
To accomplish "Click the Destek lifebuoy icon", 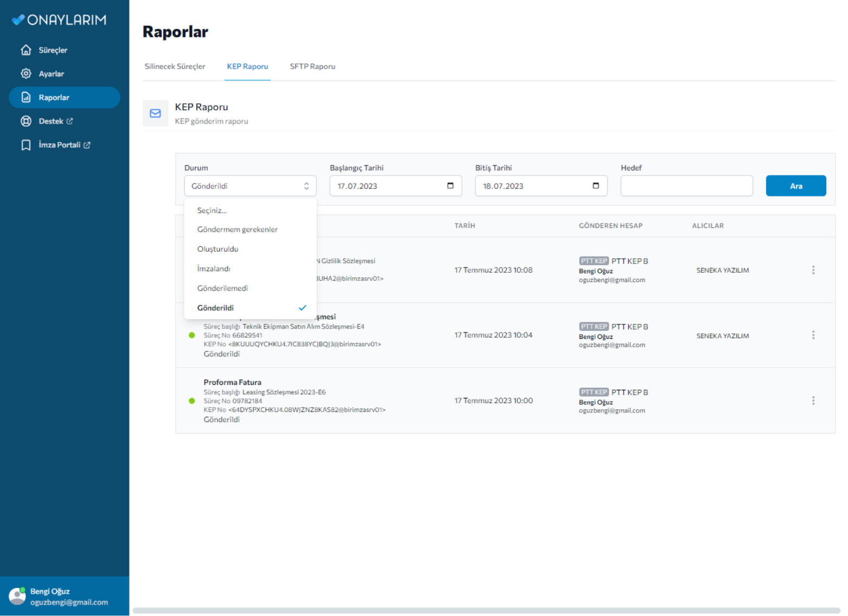I will pyautogui.click(x=26, y=121).
